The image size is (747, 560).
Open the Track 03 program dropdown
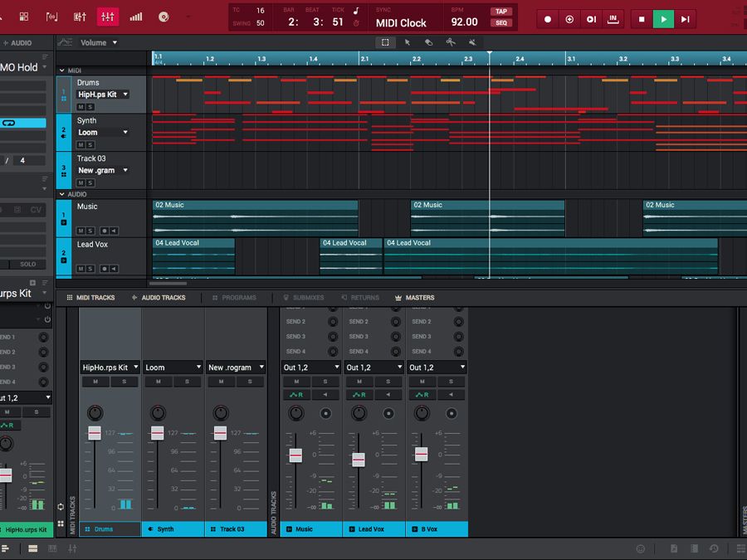pyautogui.click(x=103, y=170)
